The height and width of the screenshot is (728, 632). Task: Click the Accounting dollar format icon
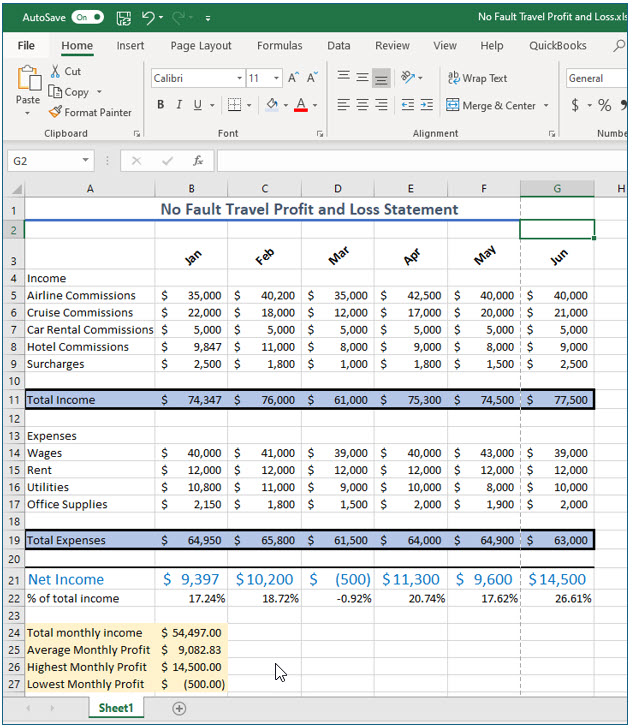(x=575, y=105)
